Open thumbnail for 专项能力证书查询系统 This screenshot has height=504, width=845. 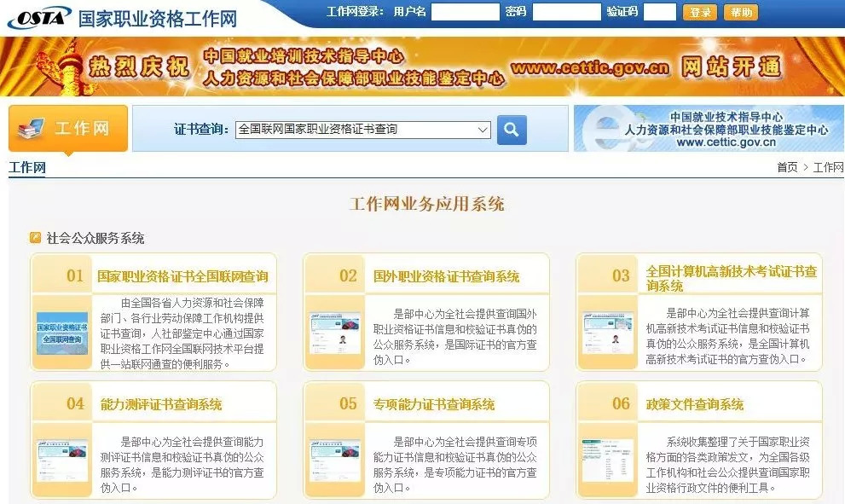tap(334, 461)
